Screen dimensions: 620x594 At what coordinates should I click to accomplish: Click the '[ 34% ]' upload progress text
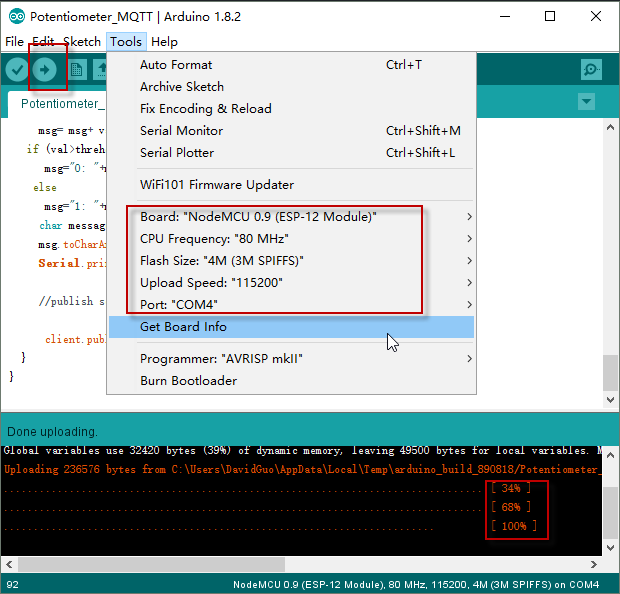[x=511, y=488]
